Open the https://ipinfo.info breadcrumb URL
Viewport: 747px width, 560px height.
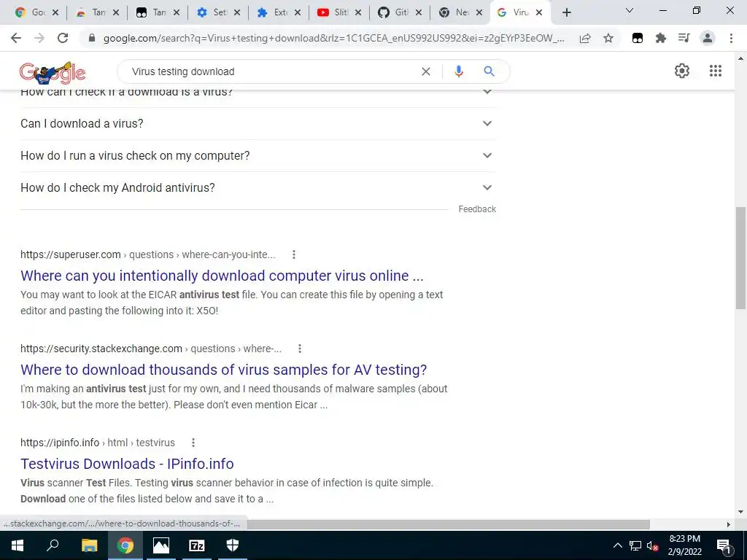click(60, 443)
